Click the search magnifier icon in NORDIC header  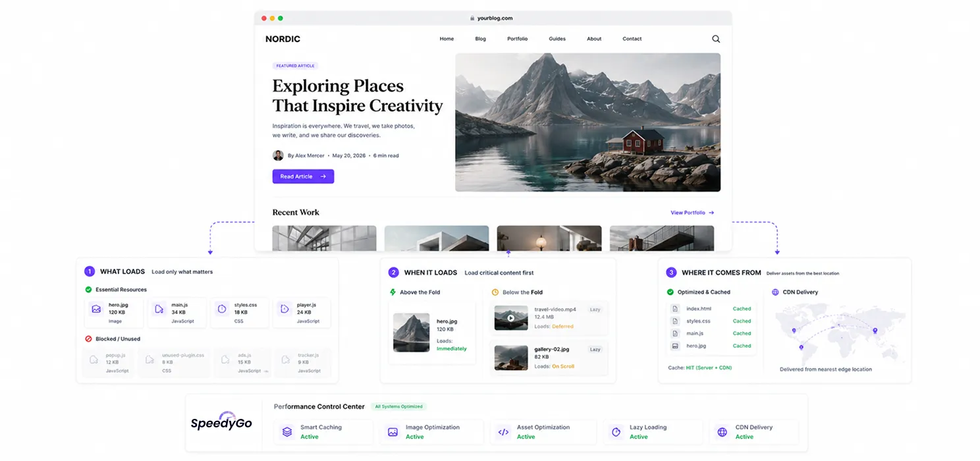(x=716, y=39)
